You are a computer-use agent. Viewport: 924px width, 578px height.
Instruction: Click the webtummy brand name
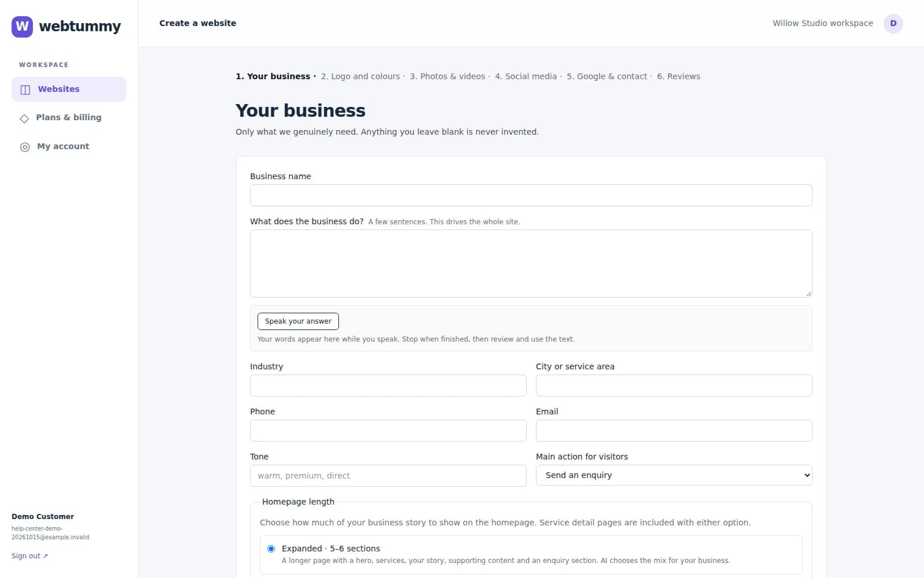pyautogui.click(x=80, y=27)
